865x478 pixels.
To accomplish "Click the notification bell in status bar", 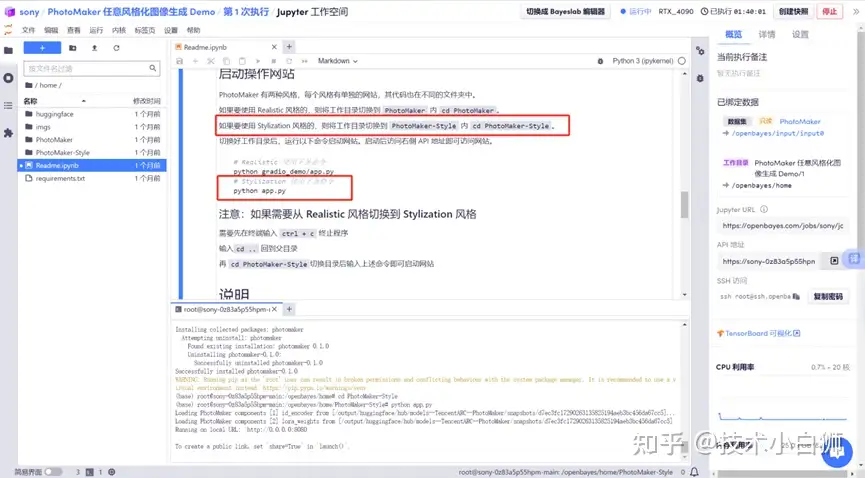I will pos(695,472).
